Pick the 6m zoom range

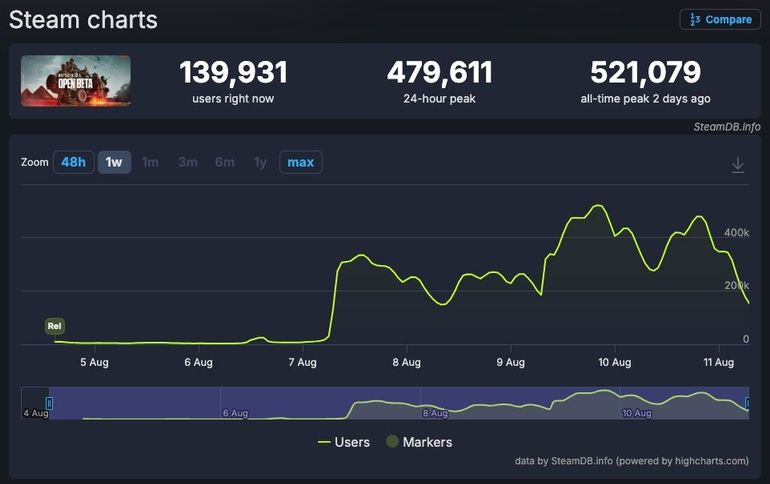click(224, 162)
